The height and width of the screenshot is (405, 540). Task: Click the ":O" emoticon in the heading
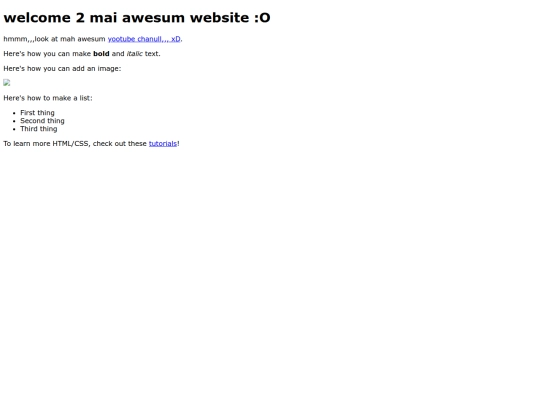(x=262, y=18)
